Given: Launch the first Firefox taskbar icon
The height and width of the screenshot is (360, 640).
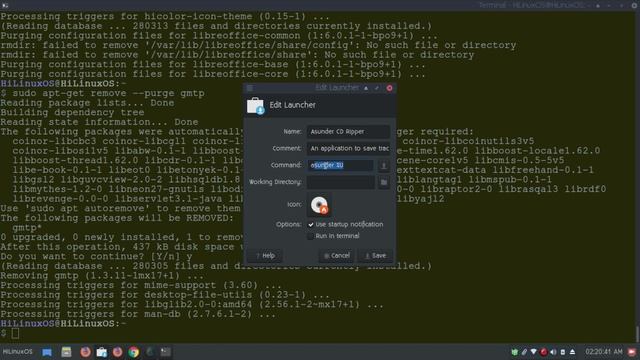Looking at the screenshot, I should pyautogui.click(x=85, y=352).
